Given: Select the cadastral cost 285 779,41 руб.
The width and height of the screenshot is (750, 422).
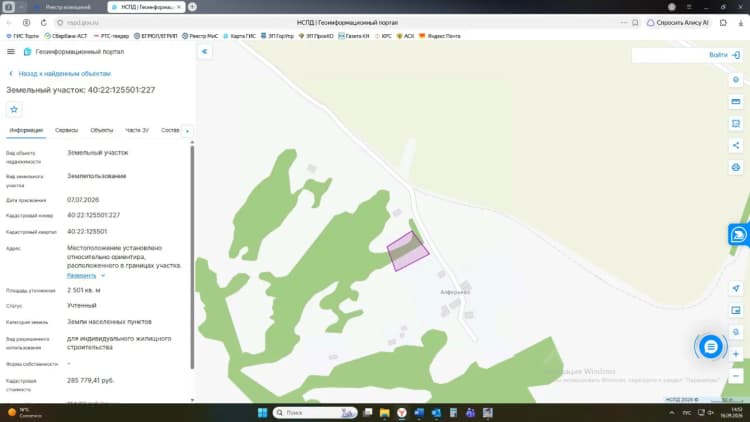Looking at the screenshot, I should 90,380.
